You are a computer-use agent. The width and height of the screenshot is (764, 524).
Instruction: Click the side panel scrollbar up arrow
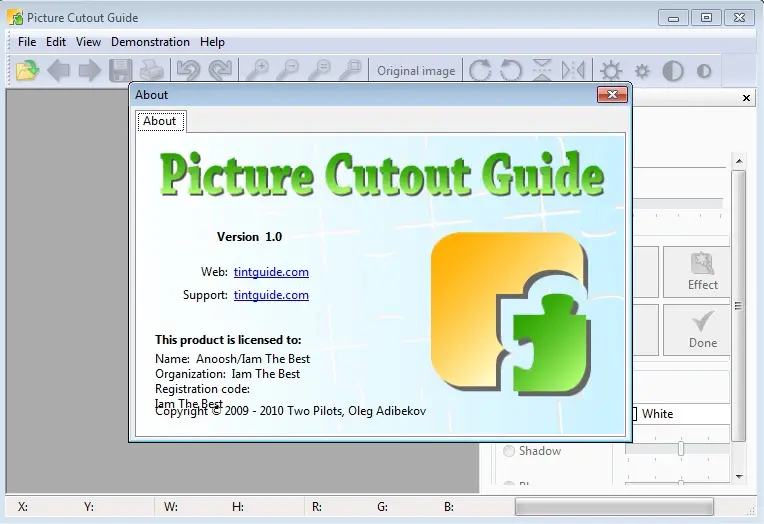739,161
